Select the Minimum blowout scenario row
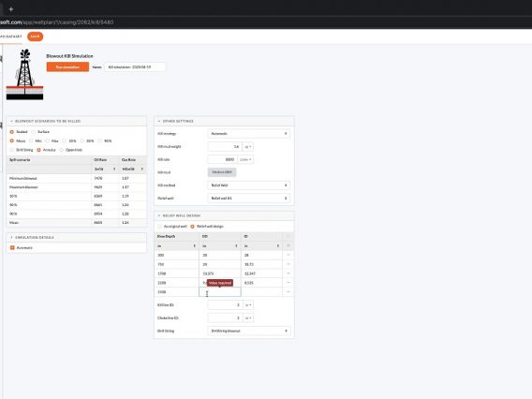 (77, 178)
